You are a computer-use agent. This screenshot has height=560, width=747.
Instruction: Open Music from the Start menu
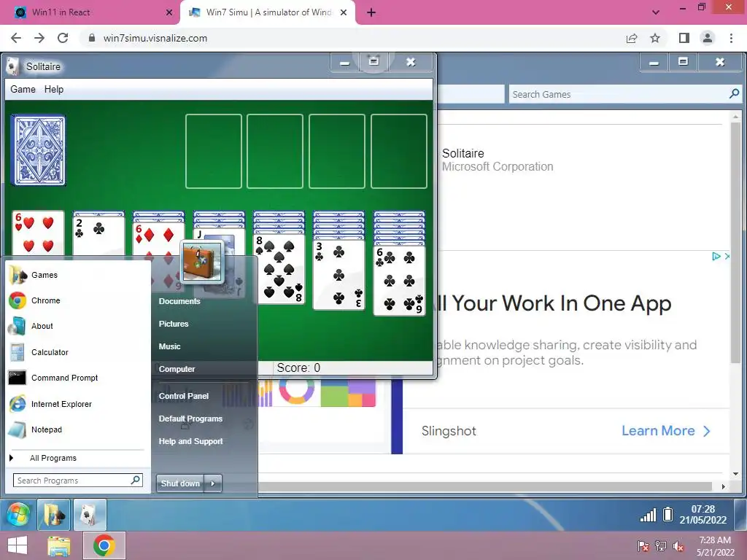pos(169,346)
